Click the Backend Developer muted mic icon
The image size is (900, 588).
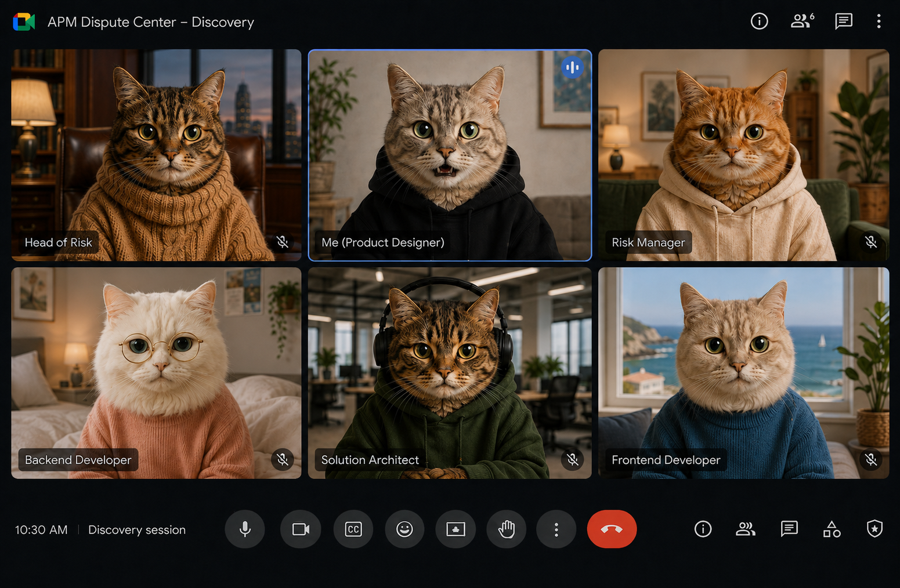click(283, 460)
